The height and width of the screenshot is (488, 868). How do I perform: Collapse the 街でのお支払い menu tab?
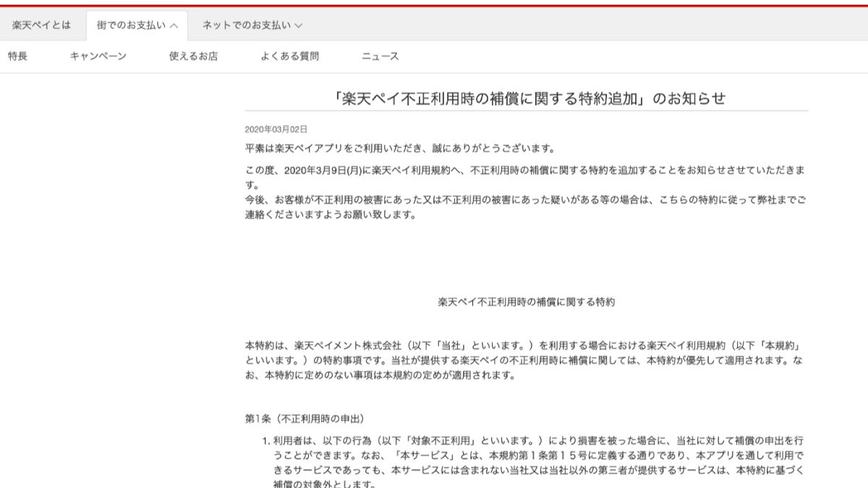coord(137,25)
